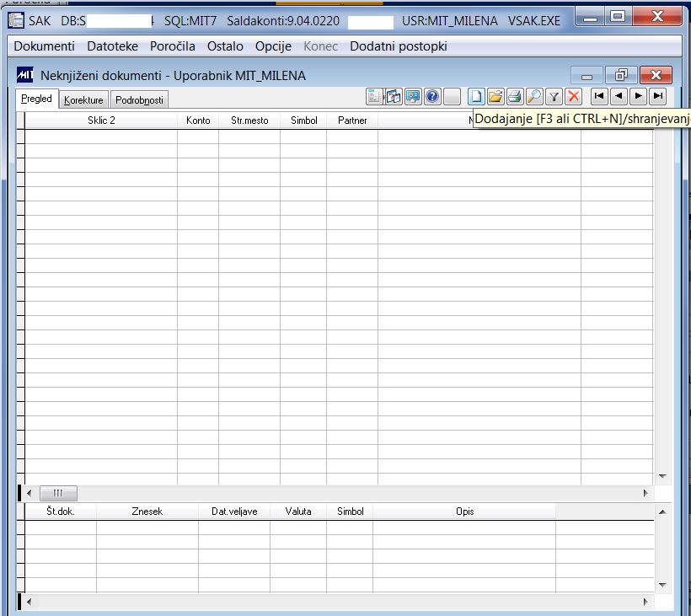Click the Str.mesto column header
Image resolution: width=691 pixels, height=616 pixels.
coord(249,121)
